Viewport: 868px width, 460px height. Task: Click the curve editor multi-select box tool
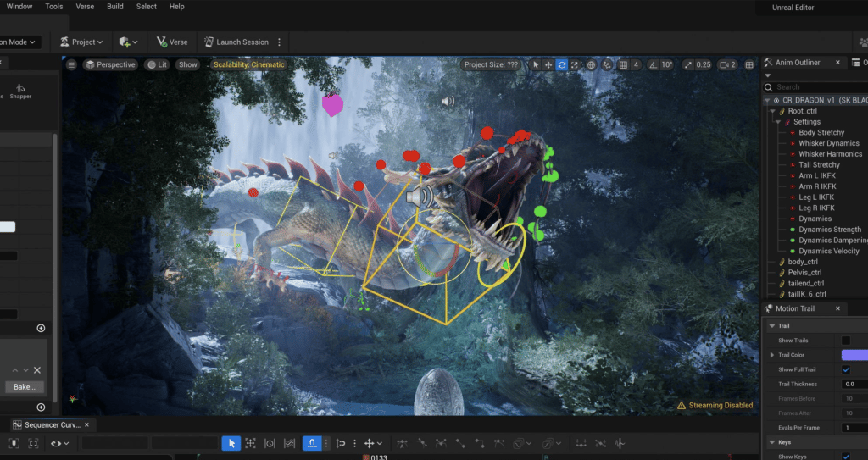250,443
